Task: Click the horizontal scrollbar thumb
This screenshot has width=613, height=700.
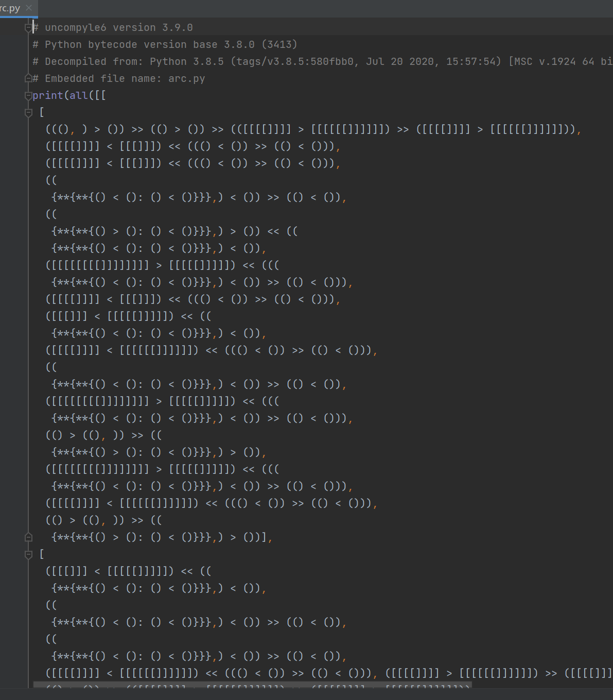Action: coord(252,685)
